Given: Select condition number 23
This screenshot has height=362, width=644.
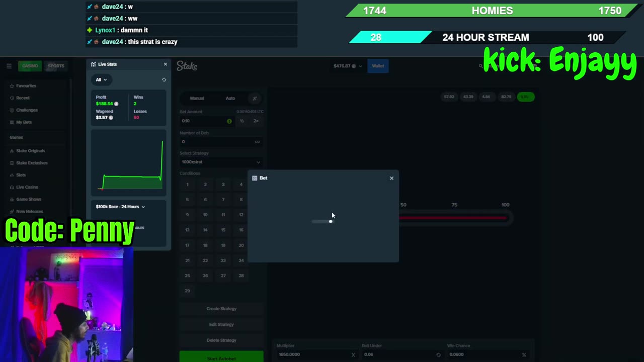Looking at the screenshot, I should (x=223, y=260).
